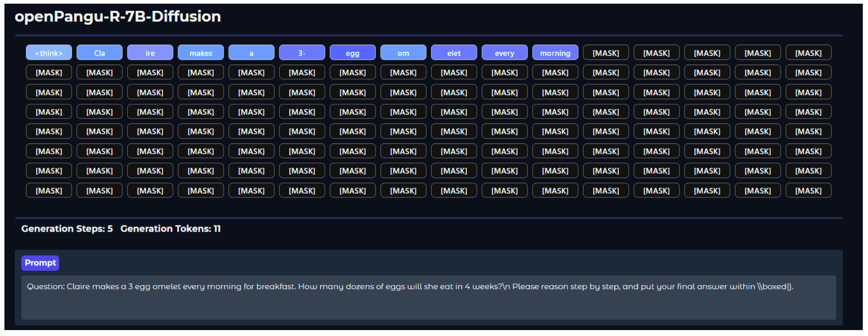The image size is (868, 336).
Task: Click the 'Generation Steps: 5' counter
Action: (67, 229)
